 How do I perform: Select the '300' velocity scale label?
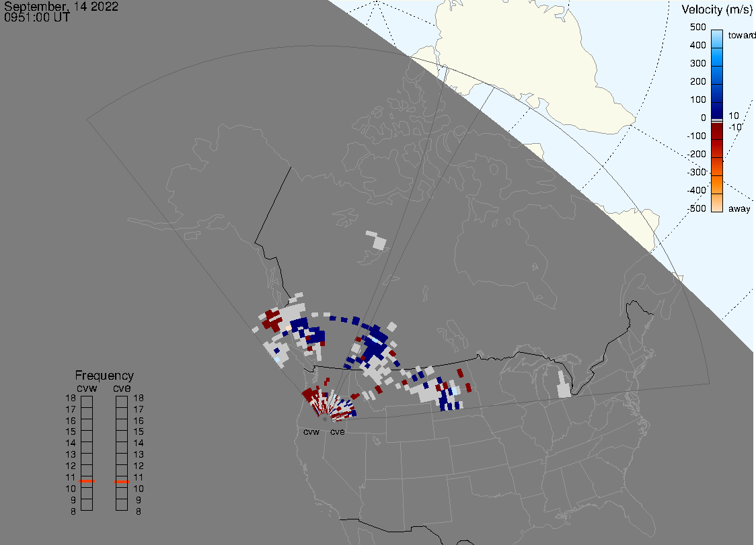[x=697, y=64]
